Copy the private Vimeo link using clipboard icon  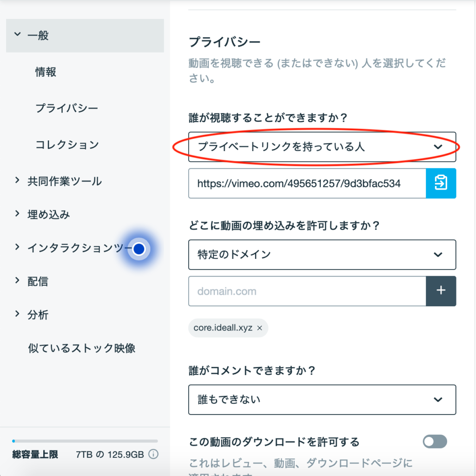pos(441,183)
